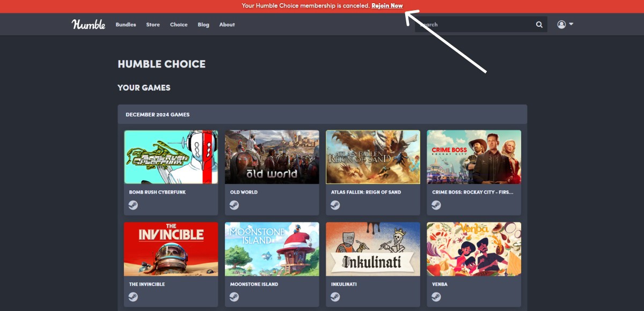This screenshot has height=311, width=644.
Task: Click Steam icon under Old World
Action: [x=234, y=205]
